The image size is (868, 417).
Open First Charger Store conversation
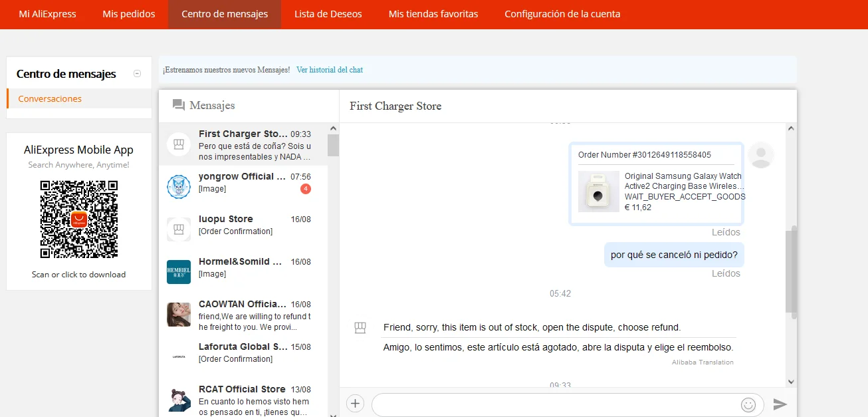(243, 144)
